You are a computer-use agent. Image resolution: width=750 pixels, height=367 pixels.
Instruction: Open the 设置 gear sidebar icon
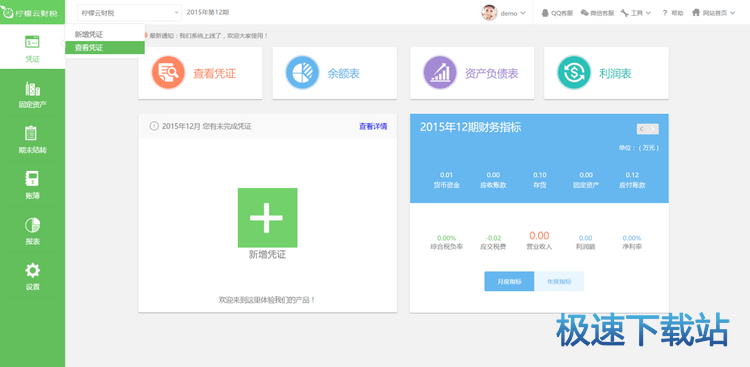click(32, 270)
